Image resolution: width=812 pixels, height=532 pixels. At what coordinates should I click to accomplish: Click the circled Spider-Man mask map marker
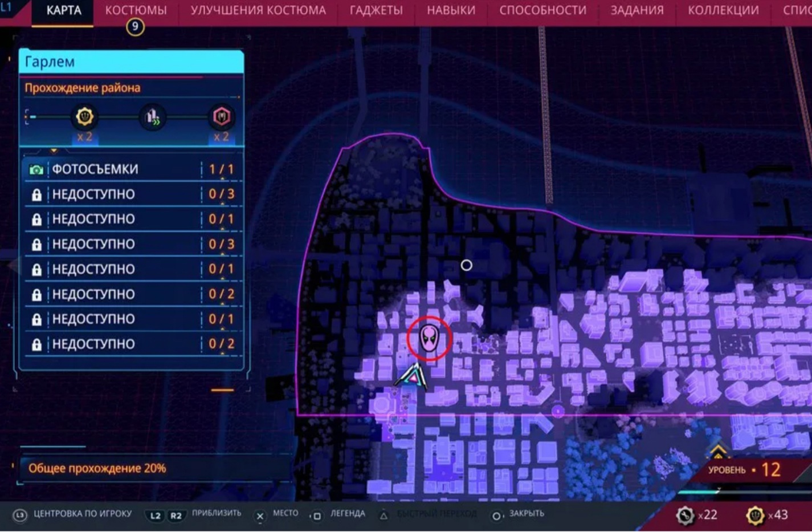[429, 338]
